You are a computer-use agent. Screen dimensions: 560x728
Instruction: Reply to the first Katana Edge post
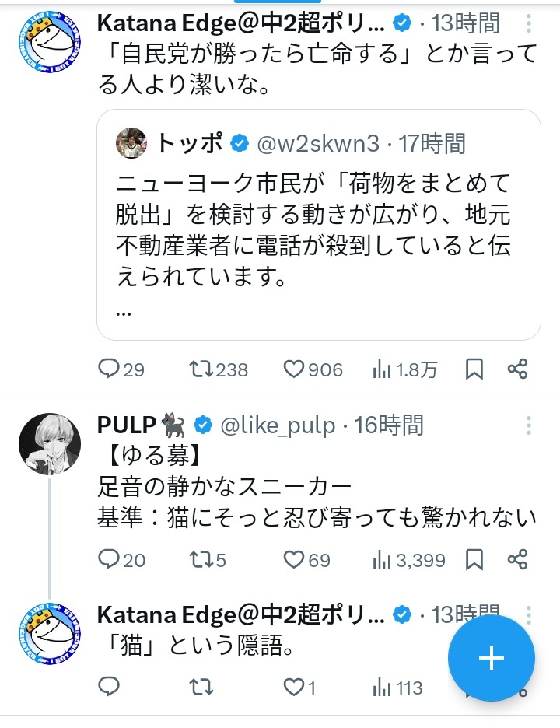[108, 369]
